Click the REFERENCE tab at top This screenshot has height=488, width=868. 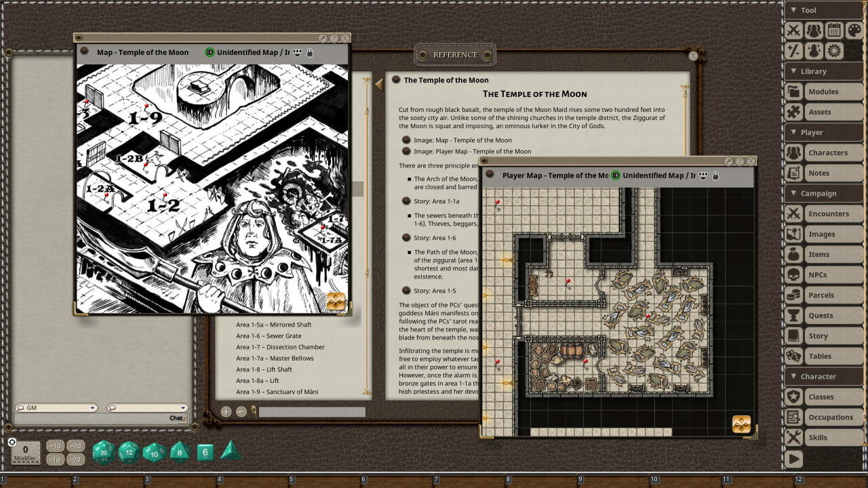454,55
